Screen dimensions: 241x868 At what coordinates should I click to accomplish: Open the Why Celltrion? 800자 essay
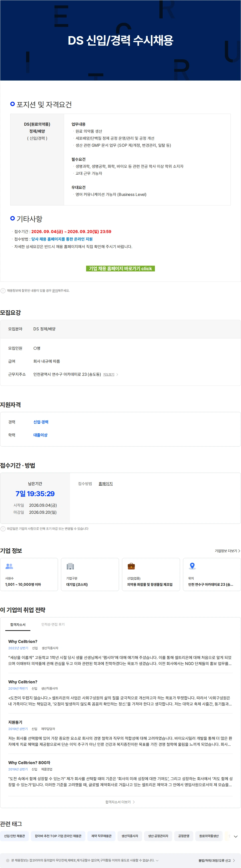pos(120,774)
